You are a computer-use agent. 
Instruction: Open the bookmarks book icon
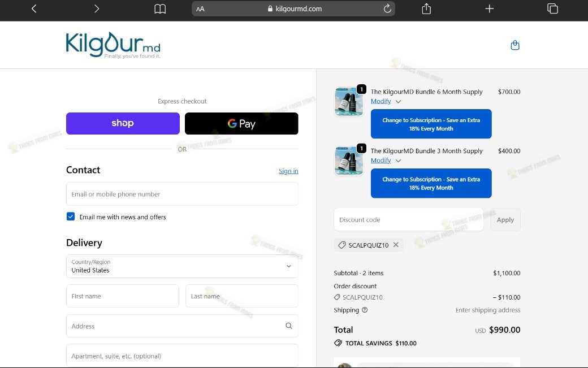click(x=160, y=8)
